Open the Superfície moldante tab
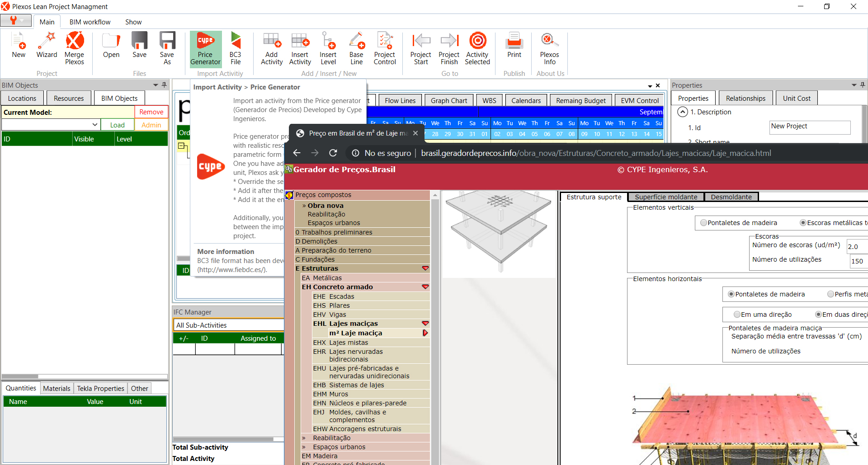 coord(666,197)
